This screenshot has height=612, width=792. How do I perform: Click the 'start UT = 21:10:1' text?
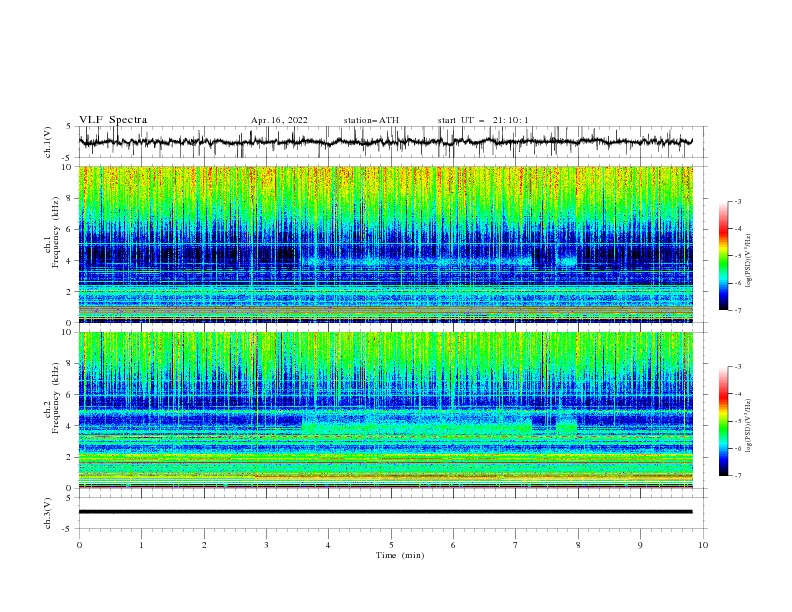coord(483,120)
